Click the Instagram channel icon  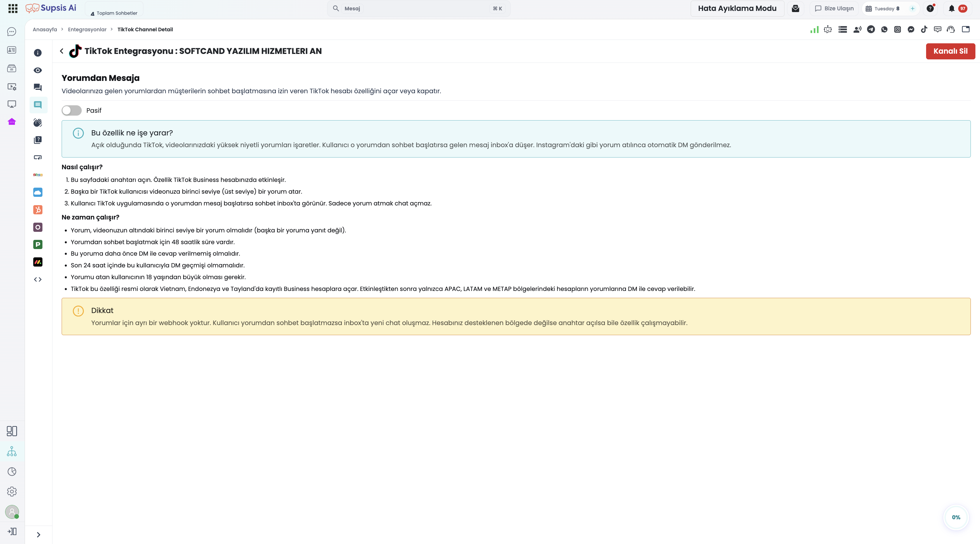[x=897, y=29]
